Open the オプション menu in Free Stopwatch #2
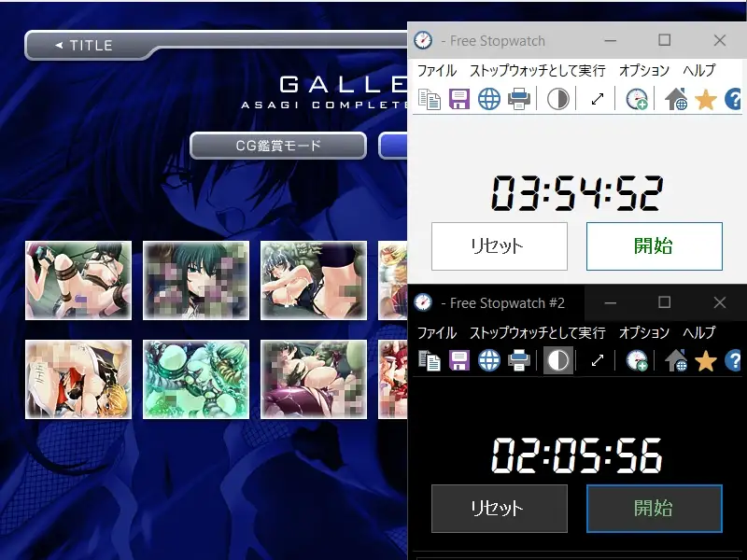Image resolution: width=747 pixels, height=560 pixels. 644,332
